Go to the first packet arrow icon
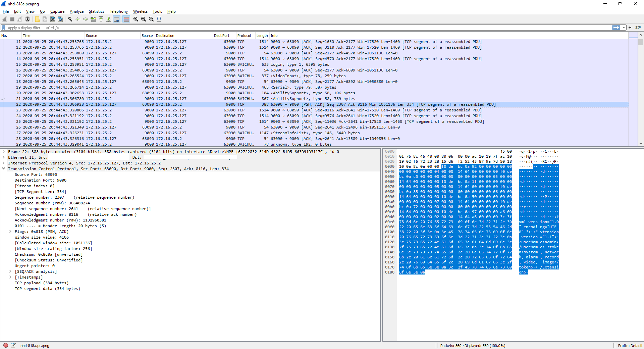The width and height of the screenshot is (644, 349). coord(101,19)
